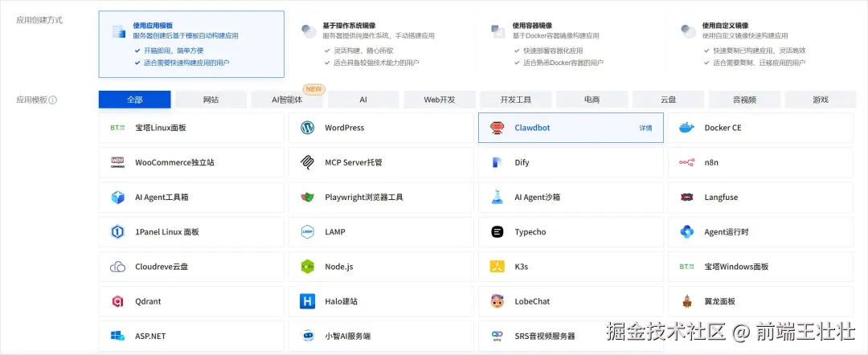Pick the Qdrant template label

tap(148, 302)
